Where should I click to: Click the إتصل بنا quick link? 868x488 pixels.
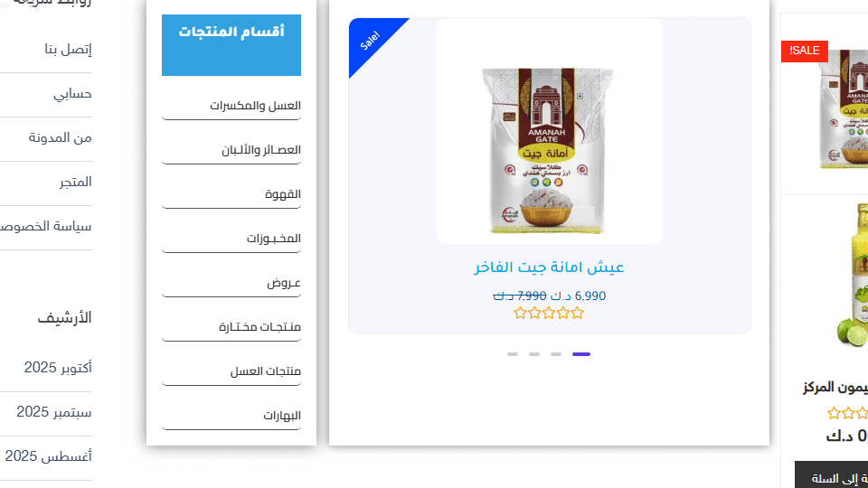click(68, 49)
